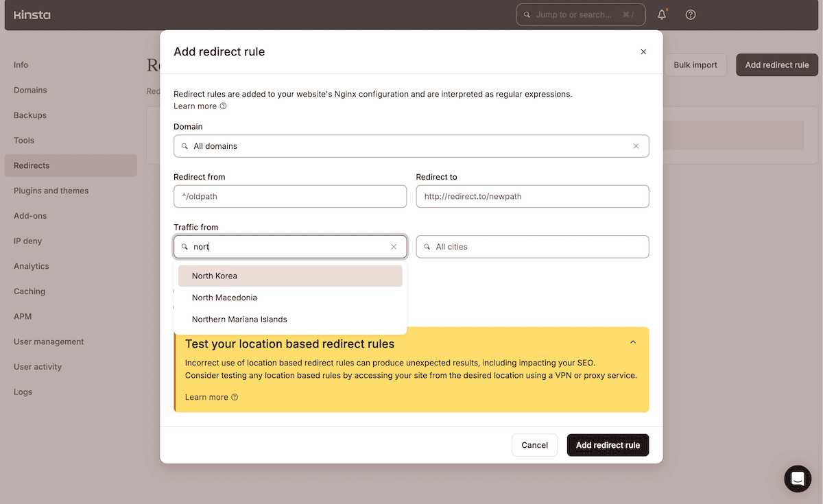The height and width of the screenshot is (504, 823).
Task: Collapse the location redirect warning panel
Action: (633, 341)
